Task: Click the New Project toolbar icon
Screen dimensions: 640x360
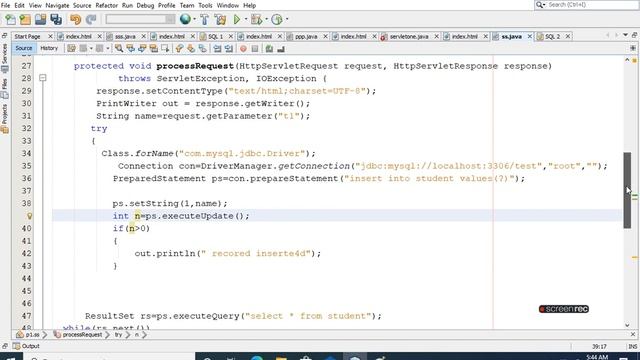Action: click(25, 19)
